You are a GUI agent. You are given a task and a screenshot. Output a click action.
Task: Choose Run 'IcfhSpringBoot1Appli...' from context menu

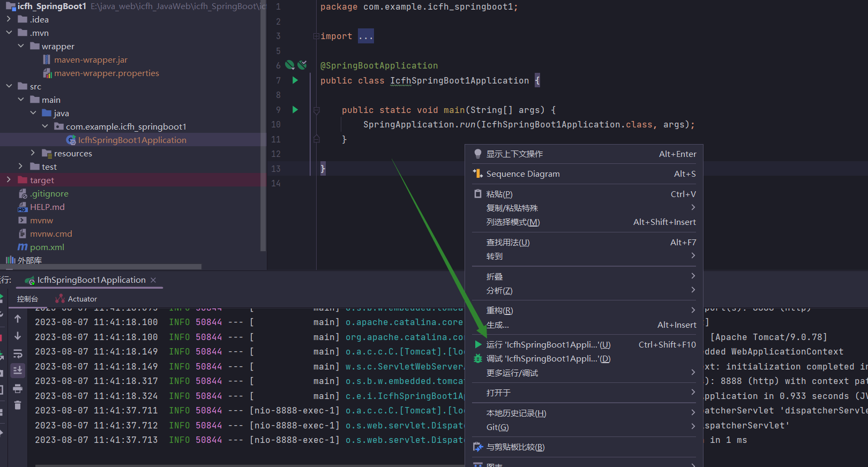click(548, 345)
